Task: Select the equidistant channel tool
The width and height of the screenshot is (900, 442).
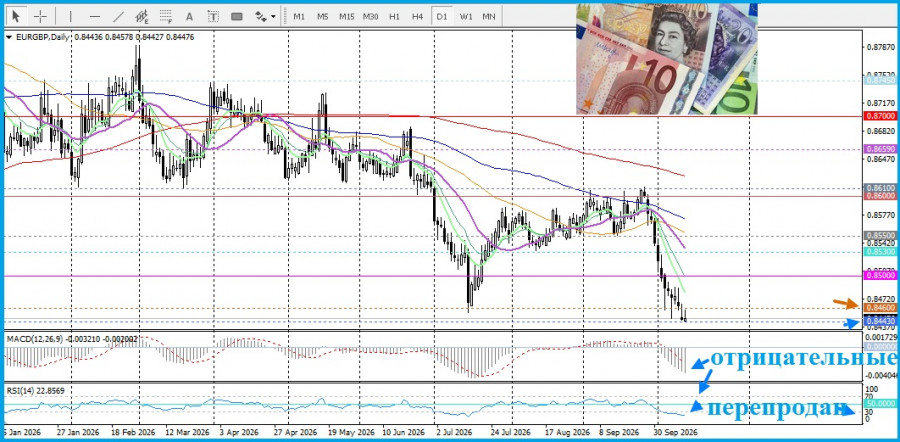Action: pos(142,16)
